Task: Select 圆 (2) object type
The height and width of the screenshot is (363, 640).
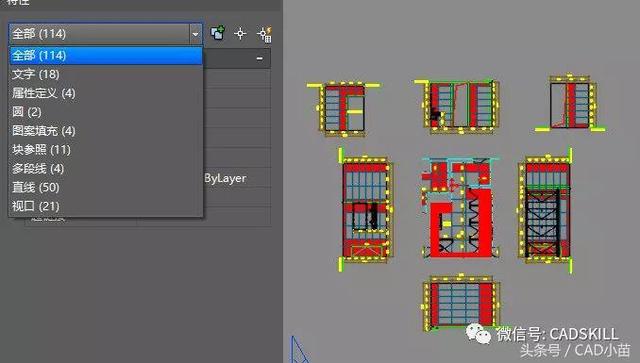Action: pyautogui.click(x=106, y=111)
